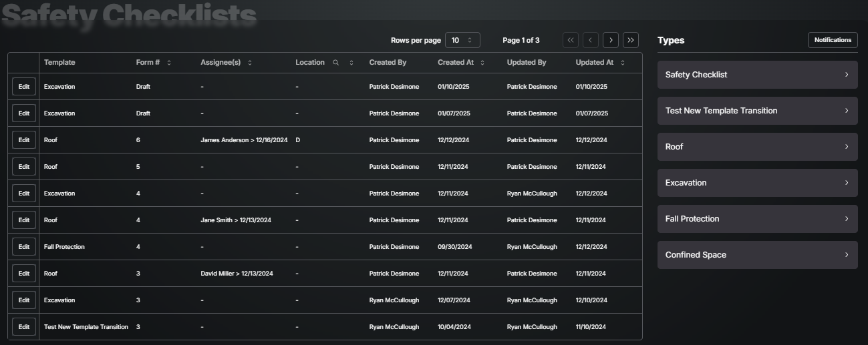Go to the previous page
The image size is (868, 345).
591,40
